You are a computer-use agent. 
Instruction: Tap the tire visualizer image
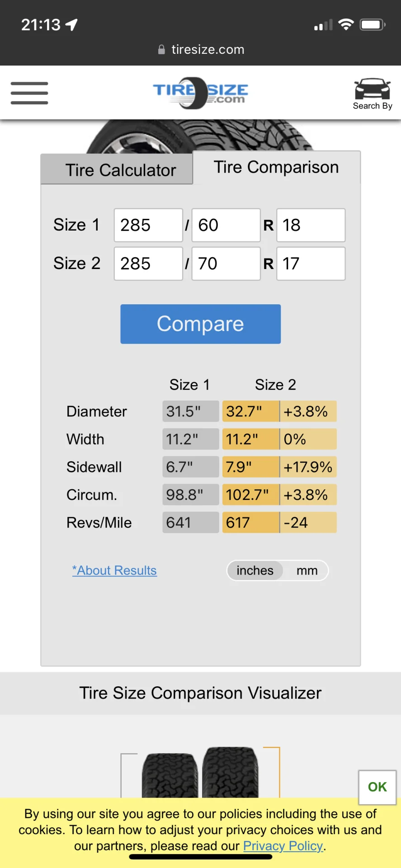click(200, 772)
